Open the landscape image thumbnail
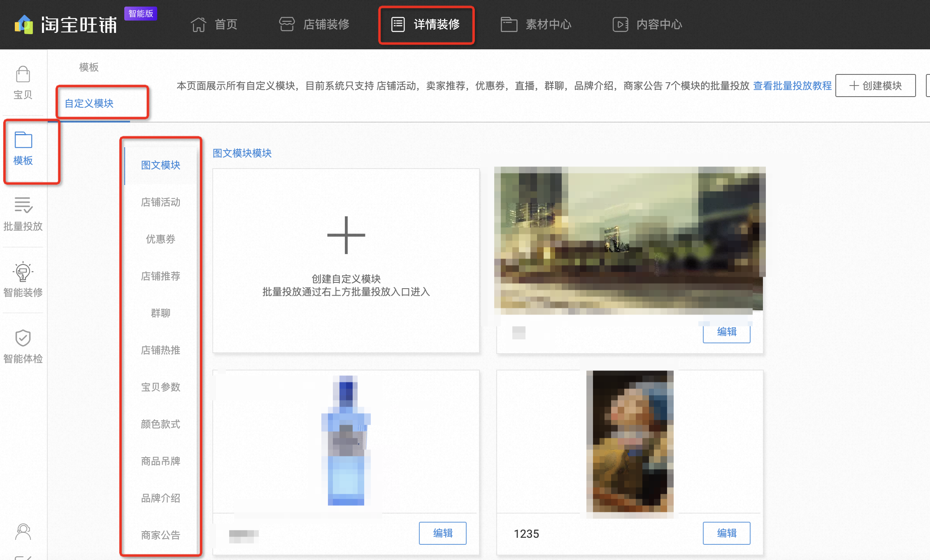 click(x=630, y=241)
